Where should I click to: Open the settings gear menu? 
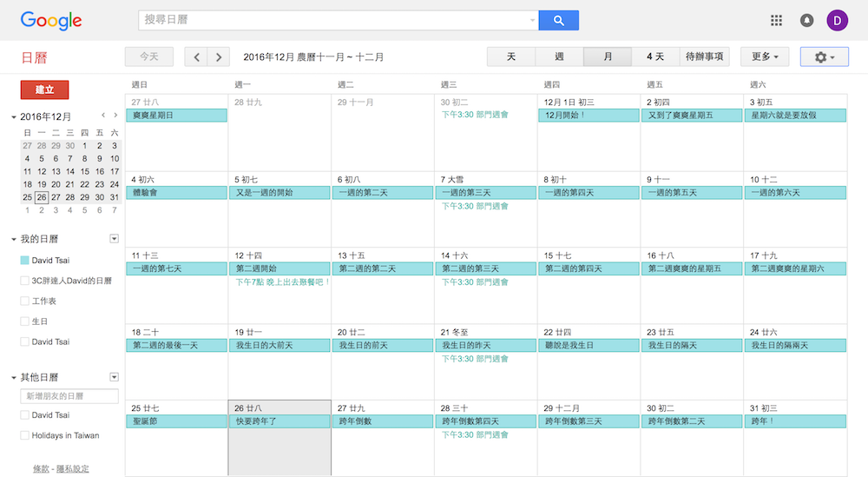tap(824, 57)
